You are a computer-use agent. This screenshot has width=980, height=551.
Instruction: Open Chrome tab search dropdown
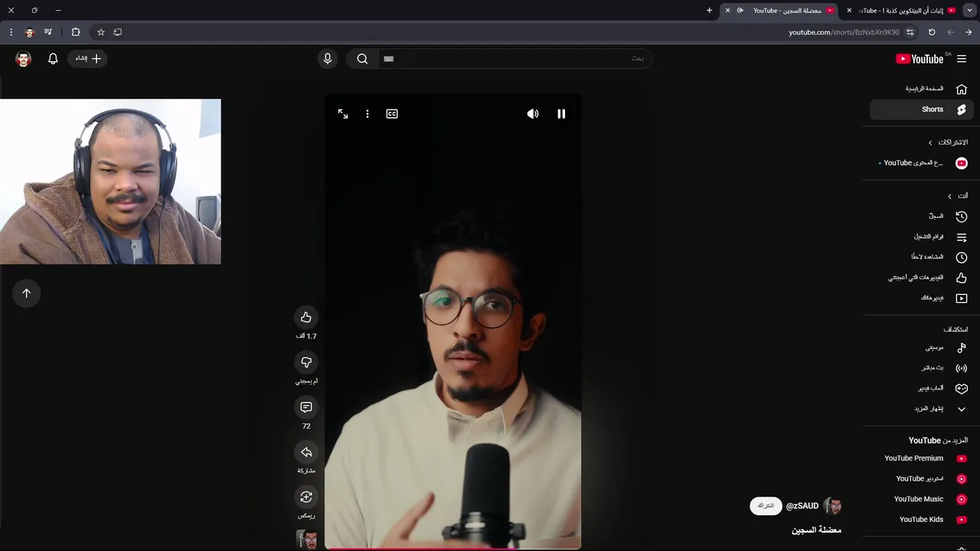tap(970, 11)
